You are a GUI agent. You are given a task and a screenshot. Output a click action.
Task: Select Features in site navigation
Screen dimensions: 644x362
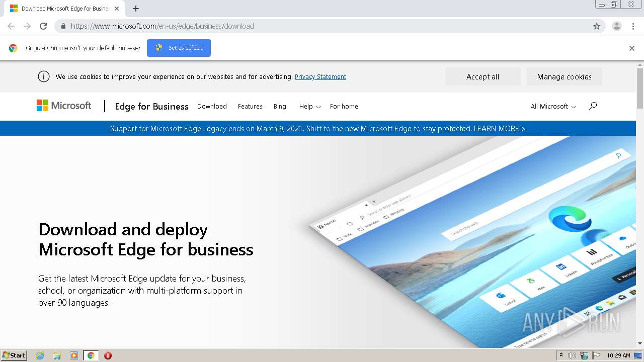pos(250,106)
